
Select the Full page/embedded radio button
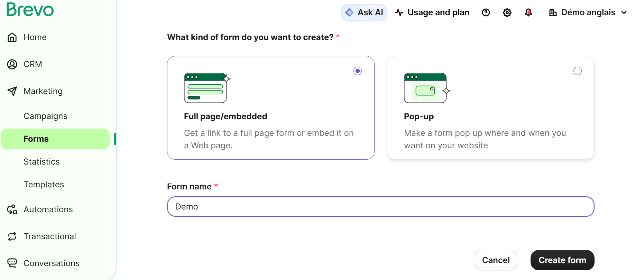[358, 71]
